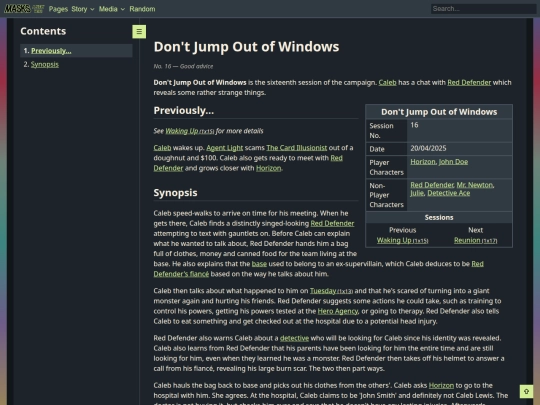The image size is (540, 405).
Task: Open Julie link in infobox
Action: click(x=417, y=193)
